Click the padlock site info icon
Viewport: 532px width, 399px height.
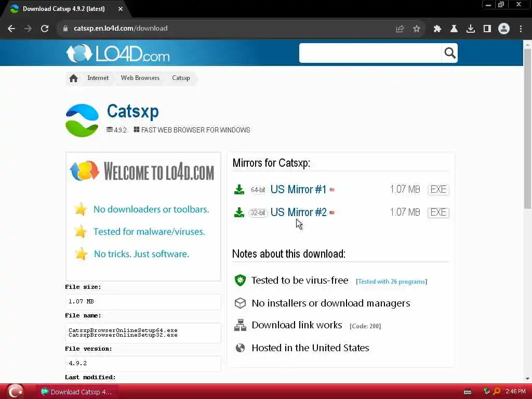tap(65, 29)
